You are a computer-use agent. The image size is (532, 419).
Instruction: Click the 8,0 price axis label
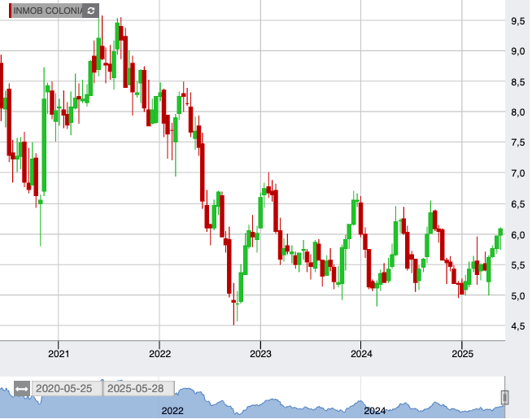(517, 112)
